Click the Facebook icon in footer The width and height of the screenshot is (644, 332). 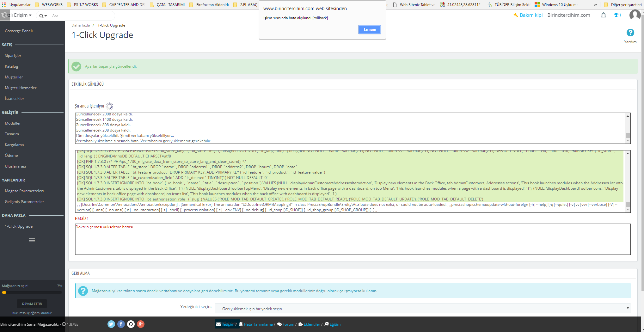point(121,324)
